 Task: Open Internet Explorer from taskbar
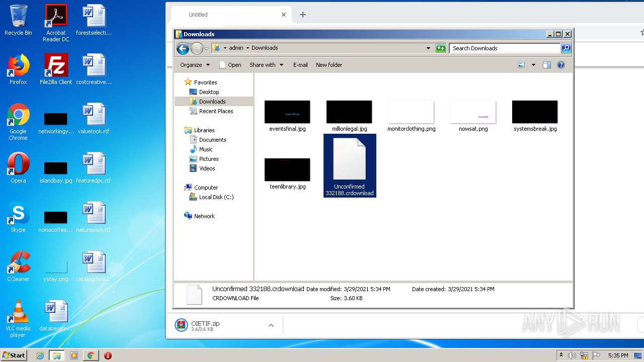tap(40, 355)
